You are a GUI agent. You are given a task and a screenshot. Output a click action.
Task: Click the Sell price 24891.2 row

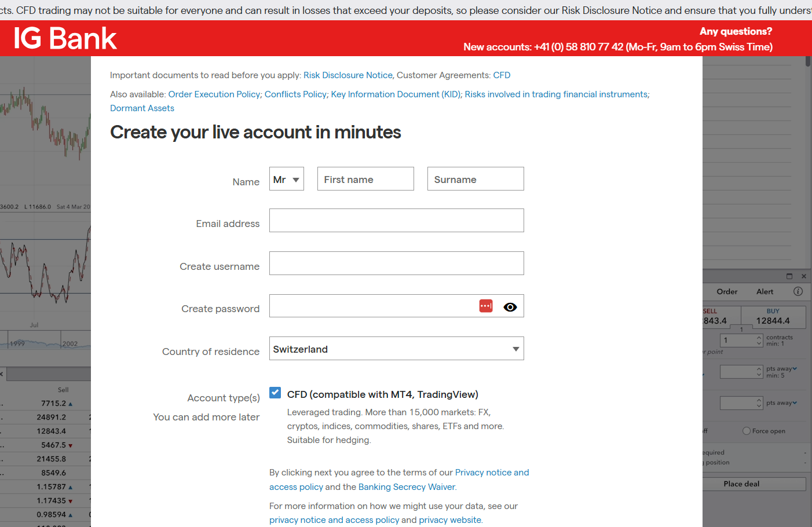coord(51,418)
